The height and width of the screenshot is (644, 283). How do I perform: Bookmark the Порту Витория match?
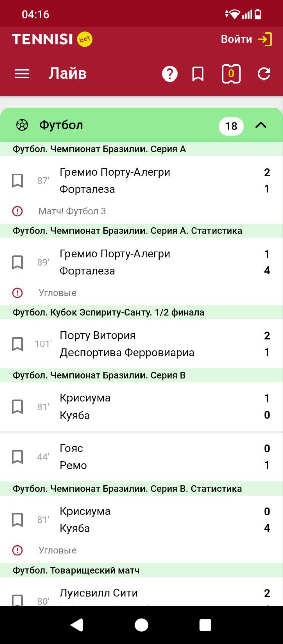coord(17,344)
